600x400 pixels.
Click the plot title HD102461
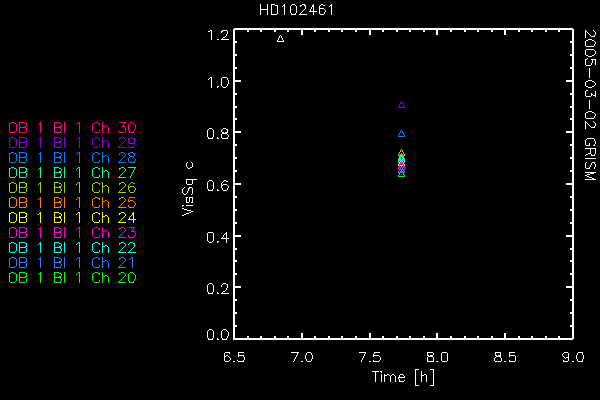(297, 10)
